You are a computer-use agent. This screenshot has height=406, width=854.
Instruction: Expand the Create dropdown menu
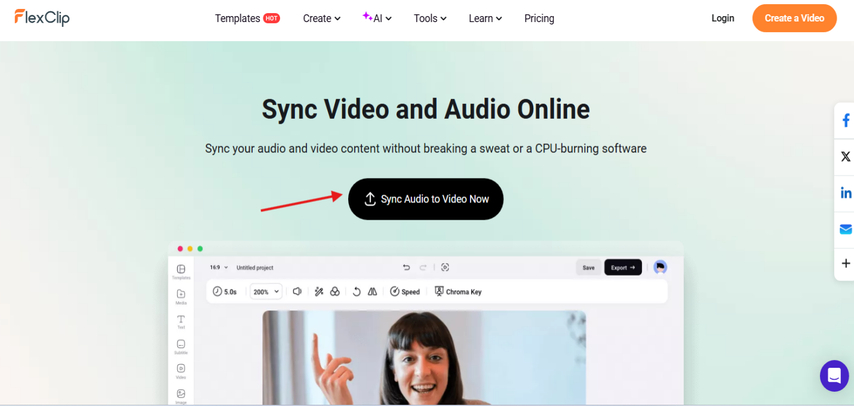tap(321, 18)
